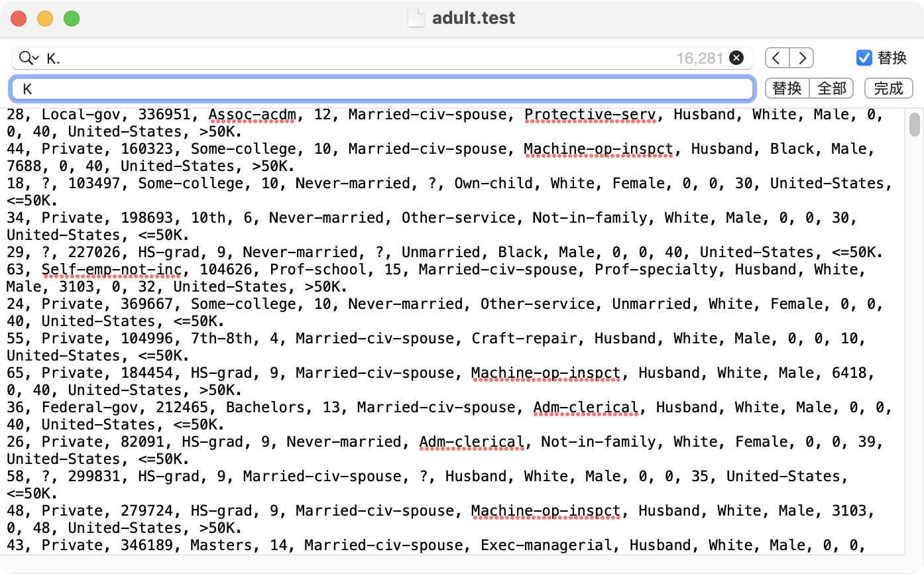Click the word Prof-school

pyautogui.click(x=318, y=270)
